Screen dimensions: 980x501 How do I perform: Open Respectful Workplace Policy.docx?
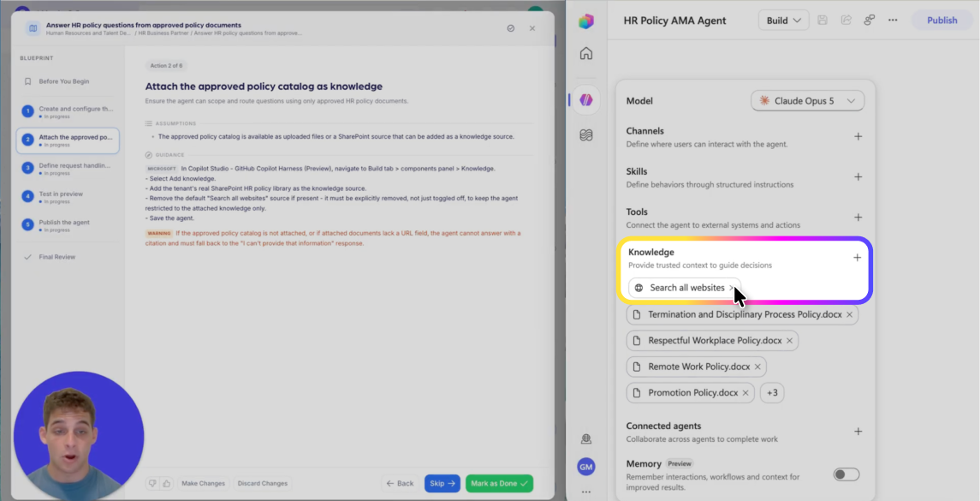[715, 341]
